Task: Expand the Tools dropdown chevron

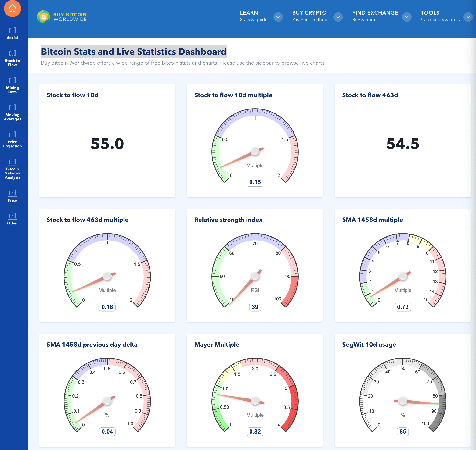Action: tap(468, 17)
